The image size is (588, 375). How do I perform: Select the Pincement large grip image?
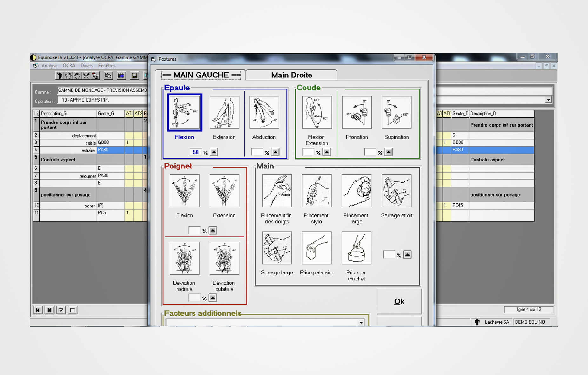coord(357,191)
